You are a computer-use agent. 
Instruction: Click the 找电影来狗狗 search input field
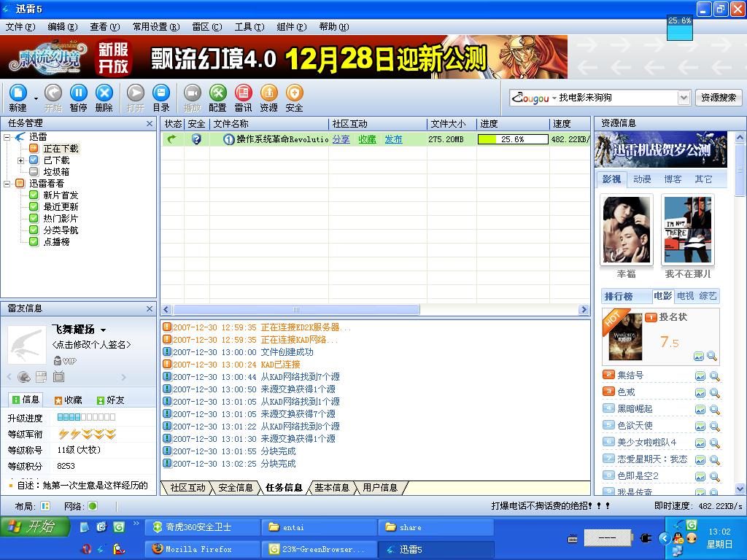(617, 98)
